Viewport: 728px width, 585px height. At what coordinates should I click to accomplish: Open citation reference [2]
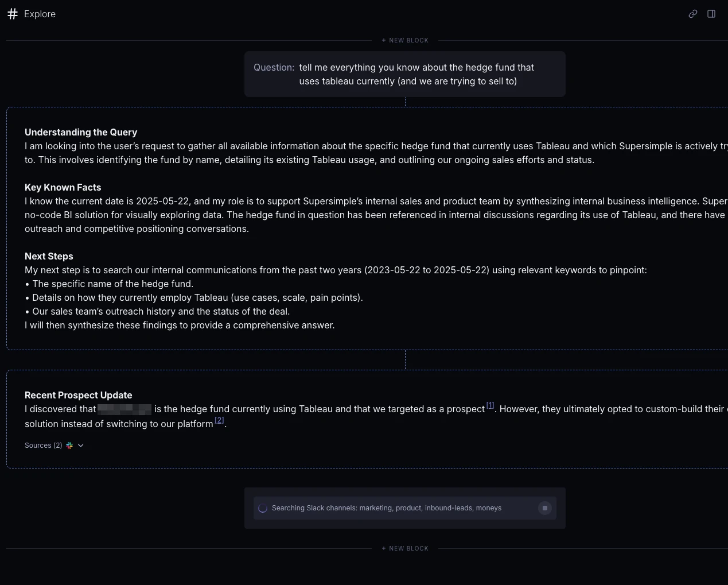[219, 420]
